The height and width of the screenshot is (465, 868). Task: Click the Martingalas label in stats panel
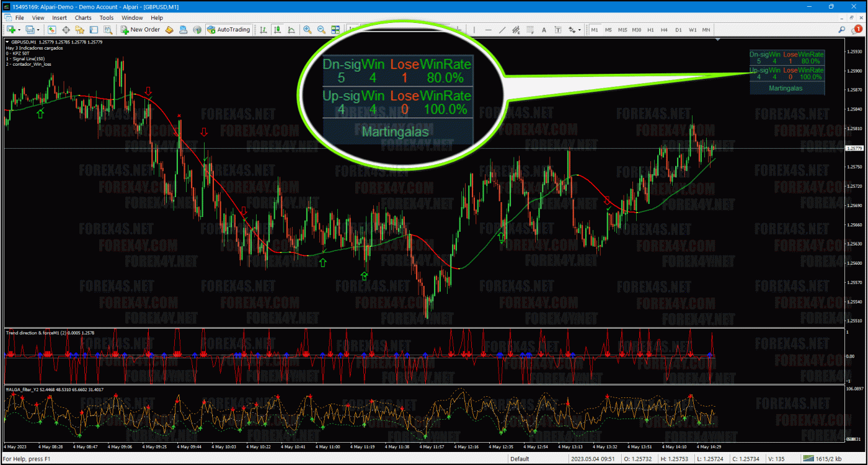click(x=786, y=88)
